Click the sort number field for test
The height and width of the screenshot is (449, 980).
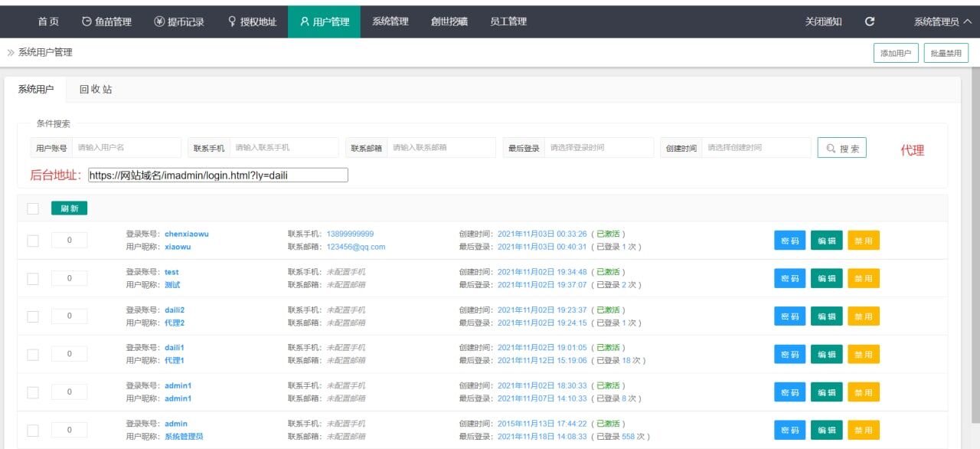pos(69,278)
